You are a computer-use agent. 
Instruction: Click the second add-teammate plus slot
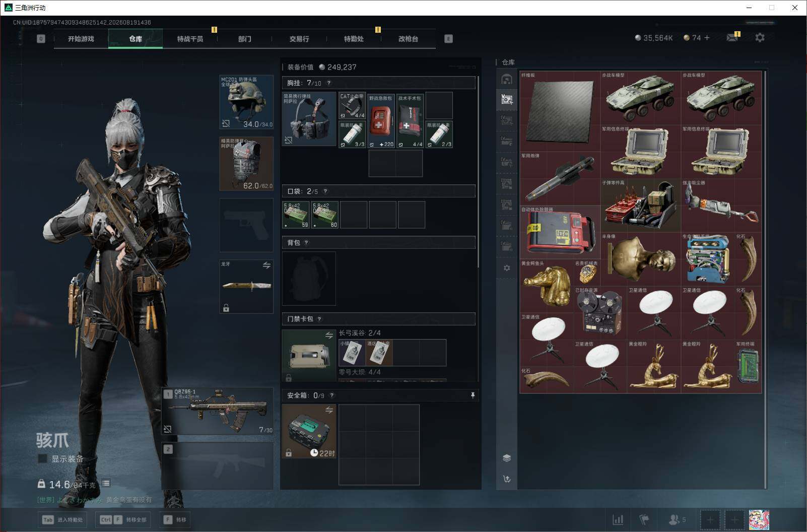tap(734, 519)
